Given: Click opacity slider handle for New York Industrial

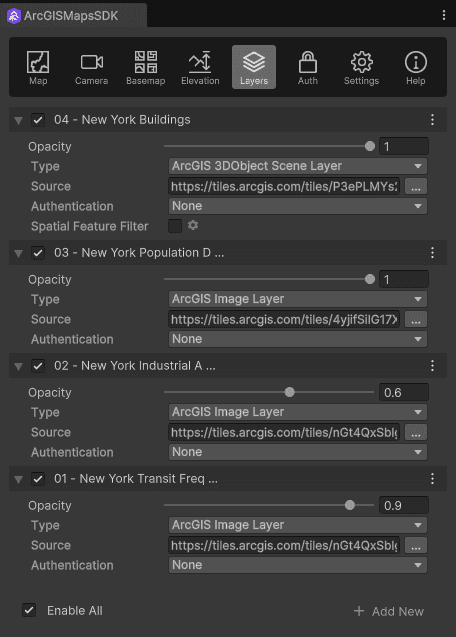Looking at the screenshot, I should [289, 392].
